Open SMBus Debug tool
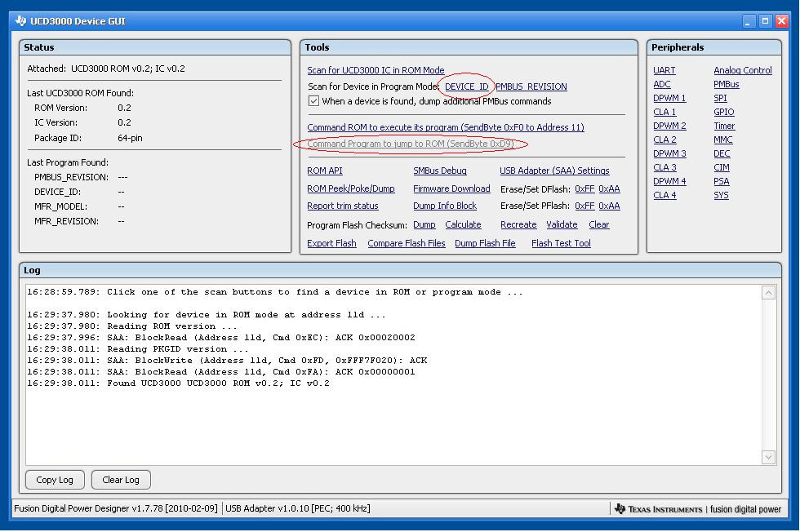This screenshot has width=800, height=532. [440, 171]
